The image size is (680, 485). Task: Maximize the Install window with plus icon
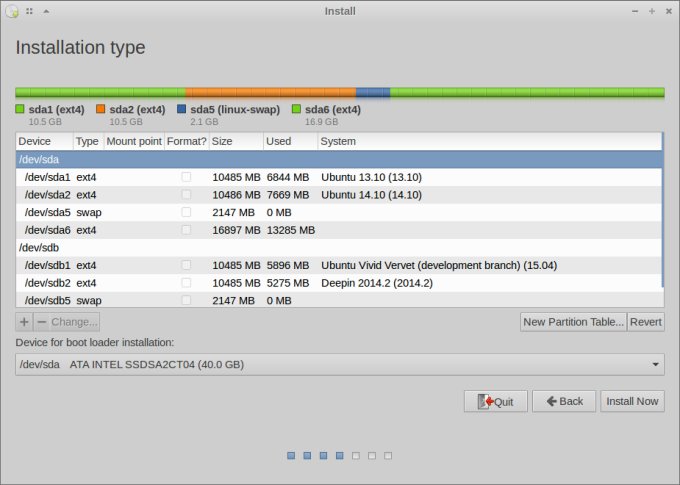(x=652, y=11)
